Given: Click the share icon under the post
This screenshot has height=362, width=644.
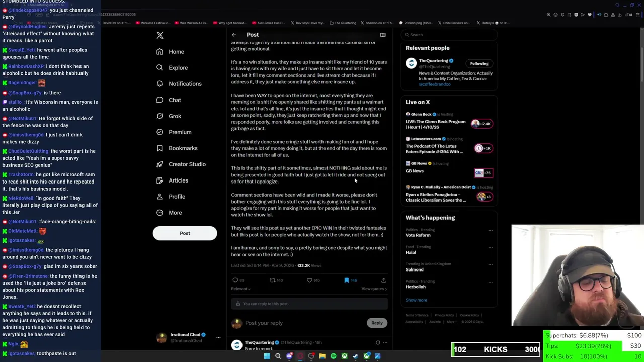Looking at the screenshot, I should (383, 280).
